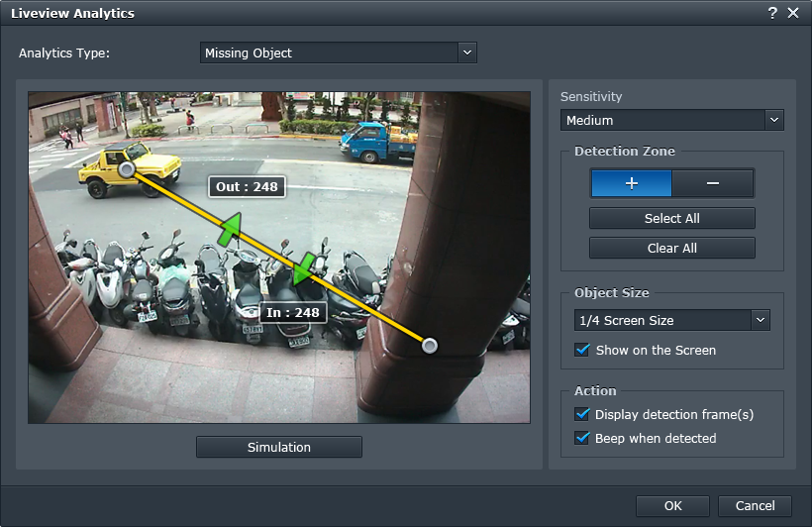The width and height of the screenshot is (812, 527).
Task: Toggle Display detection frame(s) checkbox
Action: tap(582, 414)
